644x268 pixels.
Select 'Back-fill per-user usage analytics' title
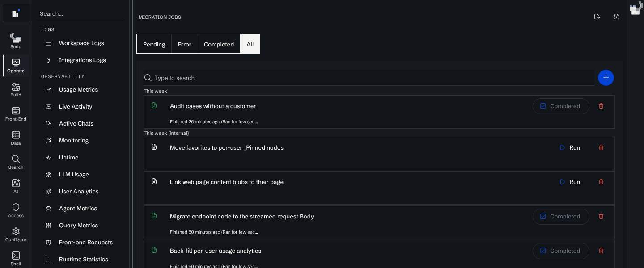[216, 251]
